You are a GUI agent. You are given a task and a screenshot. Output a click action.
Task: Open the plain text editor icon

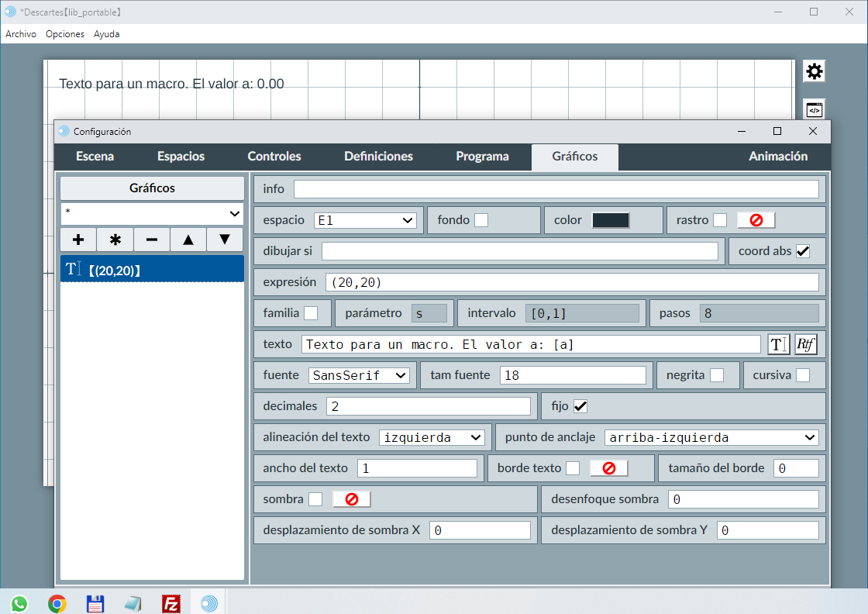778,344
